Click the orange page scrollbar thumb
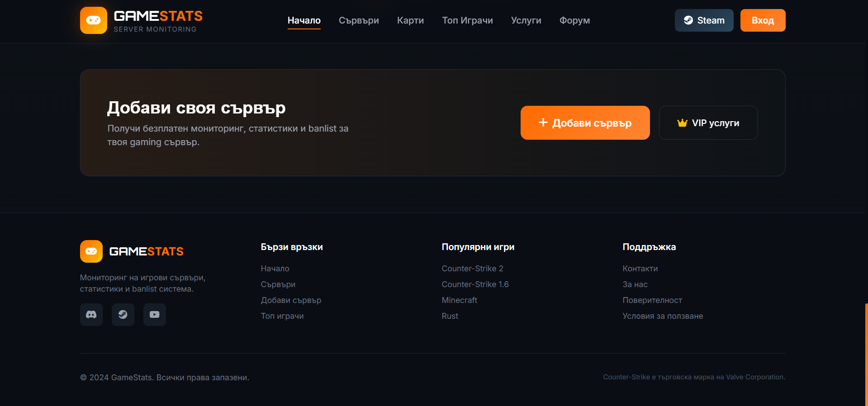 pyautogui.click(x=866, y=354)
